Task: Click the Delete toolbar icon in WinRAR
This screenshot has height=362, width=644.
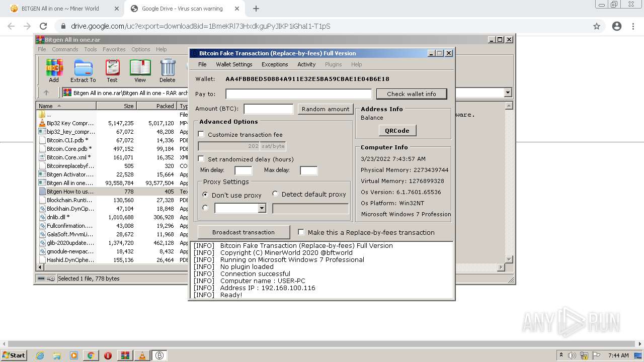Action: click(168, 70)
